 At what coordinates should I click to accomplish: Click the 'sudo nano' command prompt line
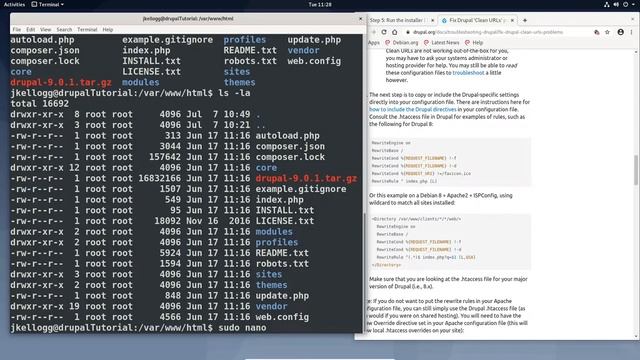tap(138, 328)
